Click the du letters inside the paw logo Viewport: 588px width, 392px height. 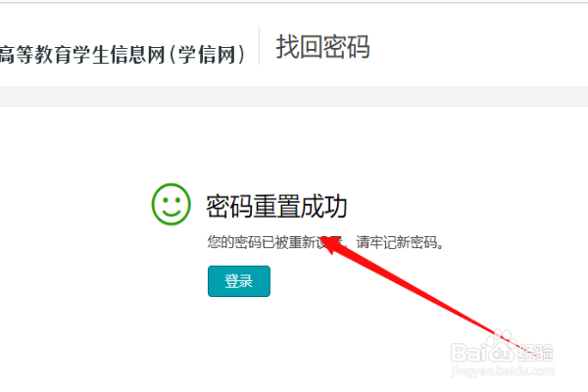(501, 354)
